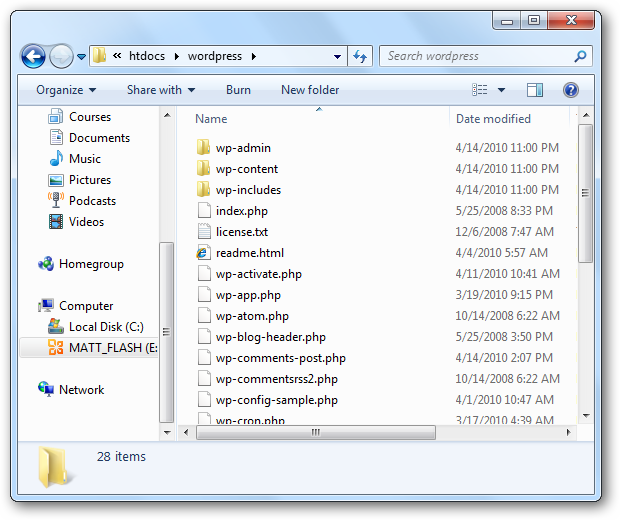This screenshot has height=520, width=620.
Task: Click the date 4/4/2010 5:57 AM
Action: (501, 252)
